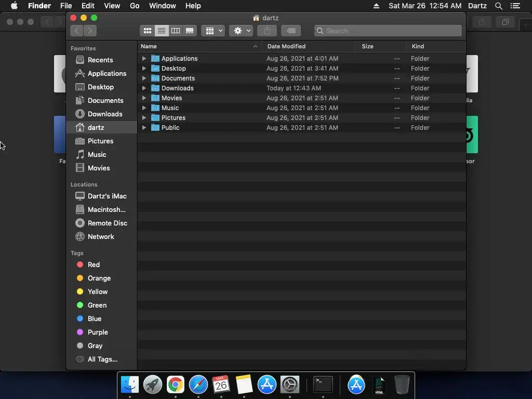This screenshot has width=532, height=399.
Task: Expand the Public folder disclosure triangle
Action: 144,128
